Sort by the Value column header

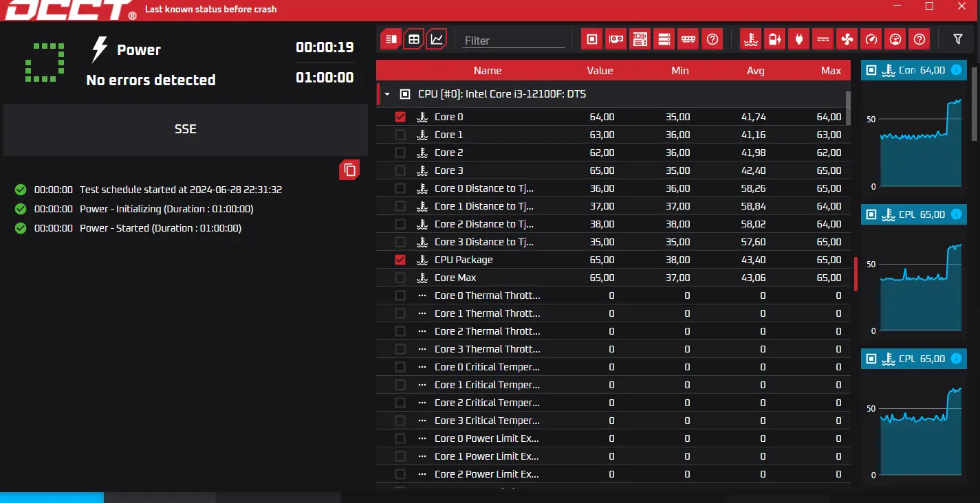click(x=600, y=71)
